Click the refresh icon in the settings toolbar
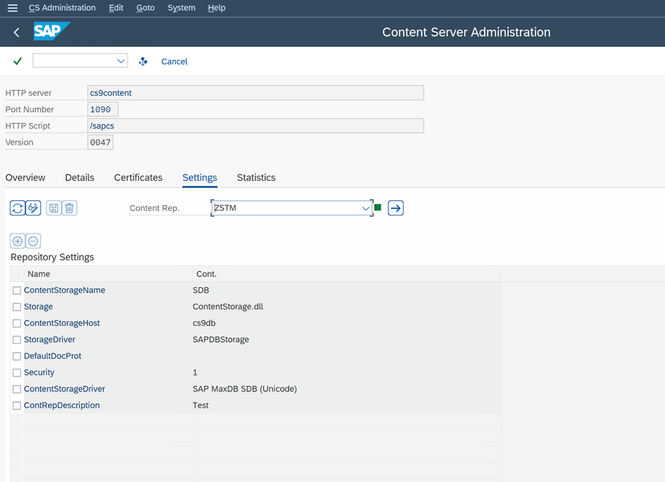Screen dimensions: 665x482 17,208
